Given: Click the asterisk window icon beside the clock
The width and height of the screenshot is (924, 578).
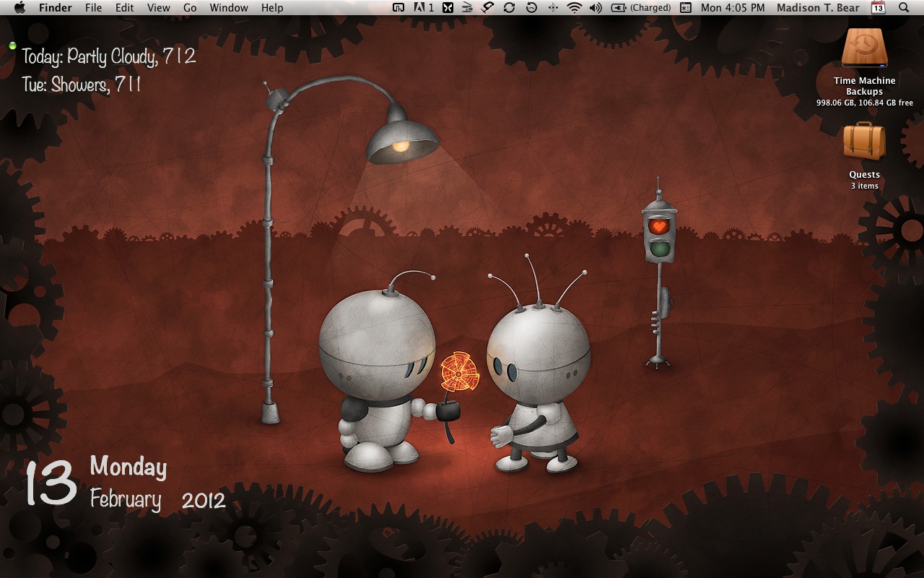Looking at the screenshot, I should click(686, 7).
